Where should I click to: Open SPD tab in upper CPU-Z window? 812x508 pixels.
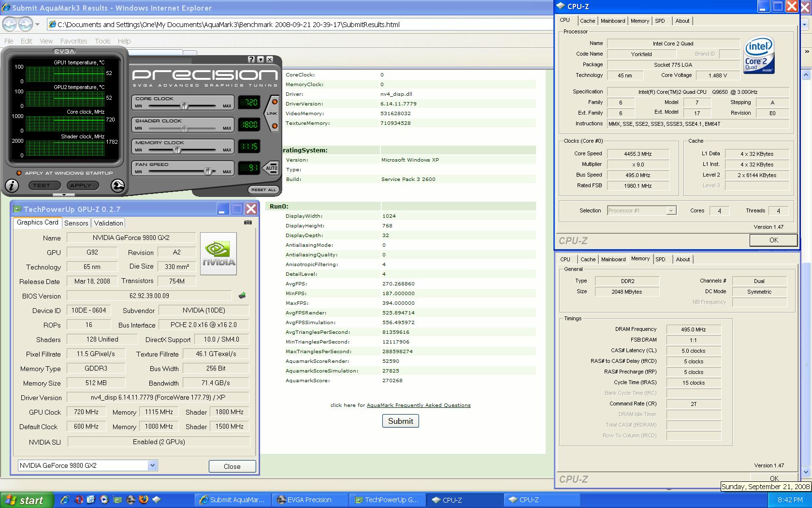[x=660, y=21]
